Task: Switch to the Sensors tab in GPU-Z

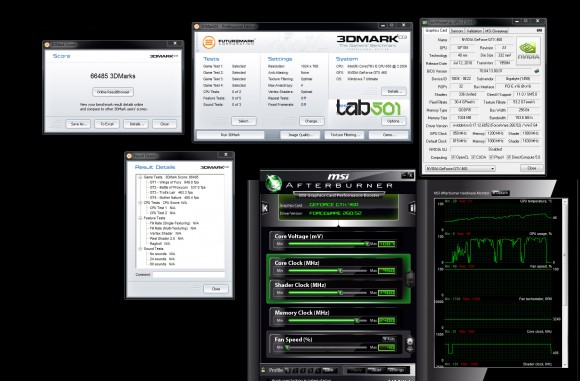Action: pyautogui.click(x=457, y=31)
